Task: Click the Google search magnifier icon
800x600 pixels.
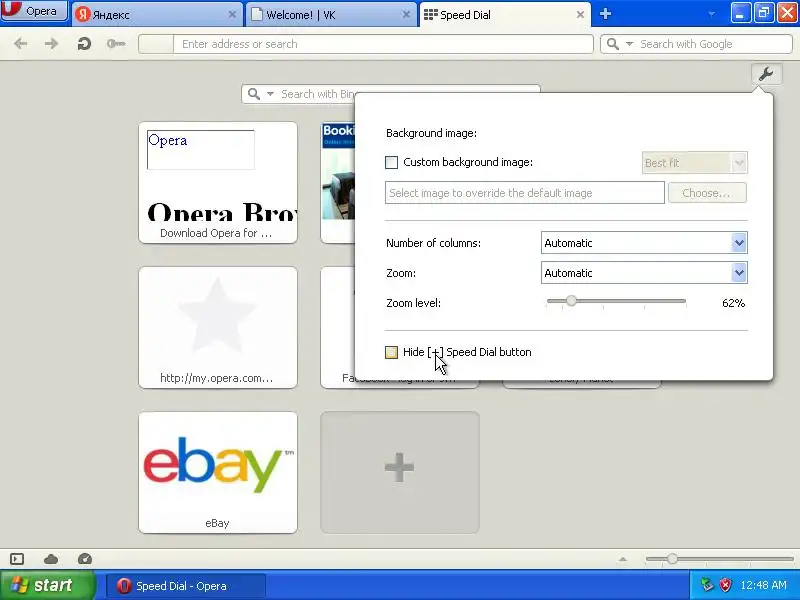Action: (613, 44)
